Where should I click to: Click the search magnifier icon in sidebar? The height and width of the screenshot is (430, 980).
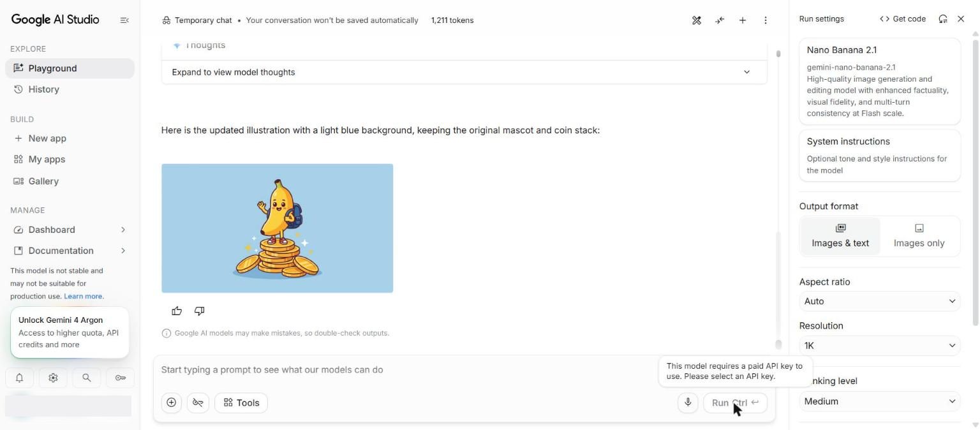pyautogui.click(x=87, y=378)
